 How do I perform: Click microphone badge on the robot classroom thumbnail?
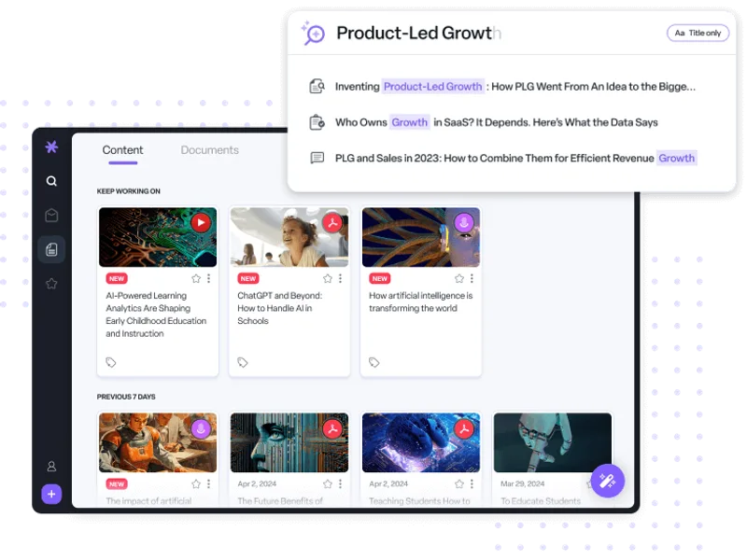(201, 428)
